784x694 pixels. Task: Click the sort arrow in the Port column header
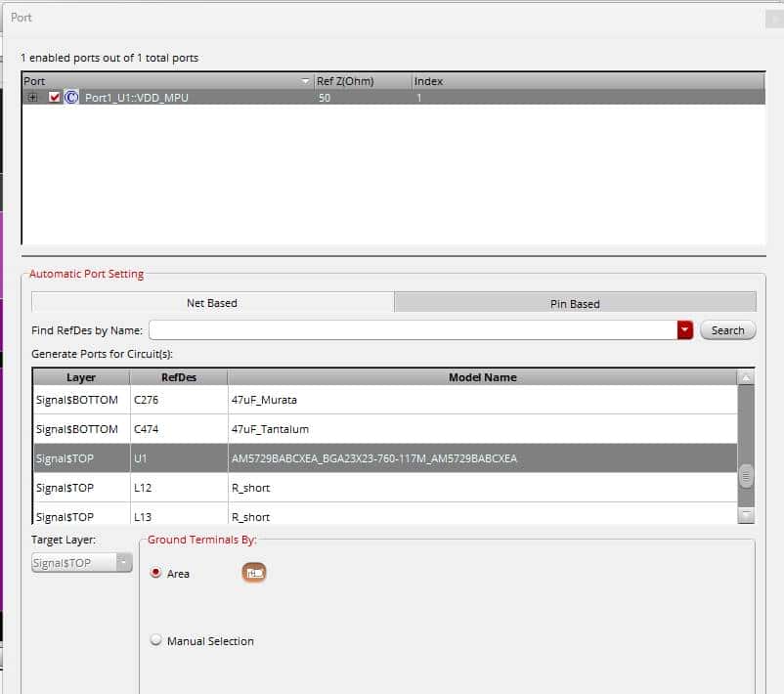pyautogui.click(x=306, y=81)
